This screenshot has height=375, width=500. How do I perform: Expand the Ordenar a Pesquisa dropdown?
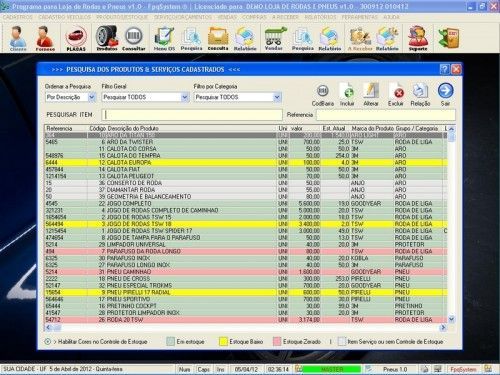coord(92,97)
